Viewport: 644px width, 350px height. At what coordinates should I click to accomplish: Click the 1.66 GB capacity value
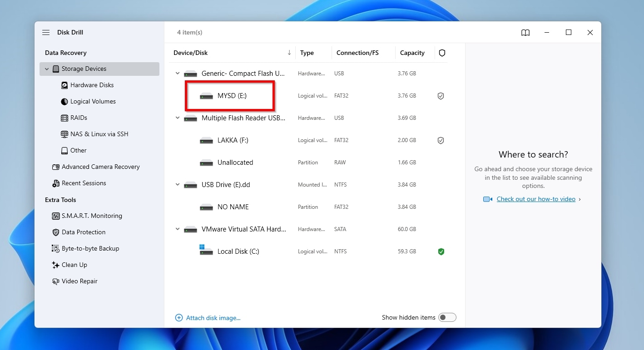407,163
